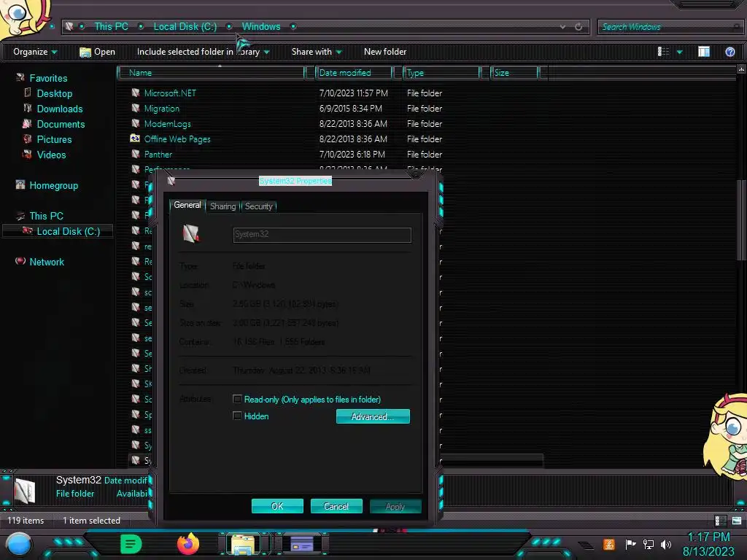Open Desktop in the sidebar
Viewport: 747px width, 560px height.
pos(55,93)
